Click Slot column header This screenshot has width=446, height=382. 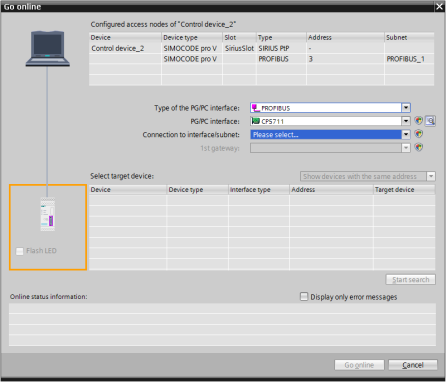pos(239,37)
